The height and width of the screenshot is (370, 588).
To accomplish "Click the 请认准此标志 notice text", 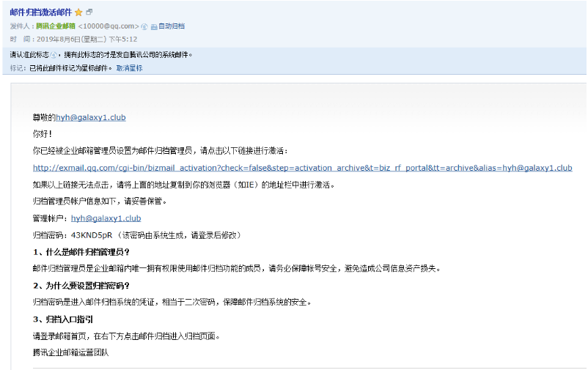I will click(x=29, y=55).
